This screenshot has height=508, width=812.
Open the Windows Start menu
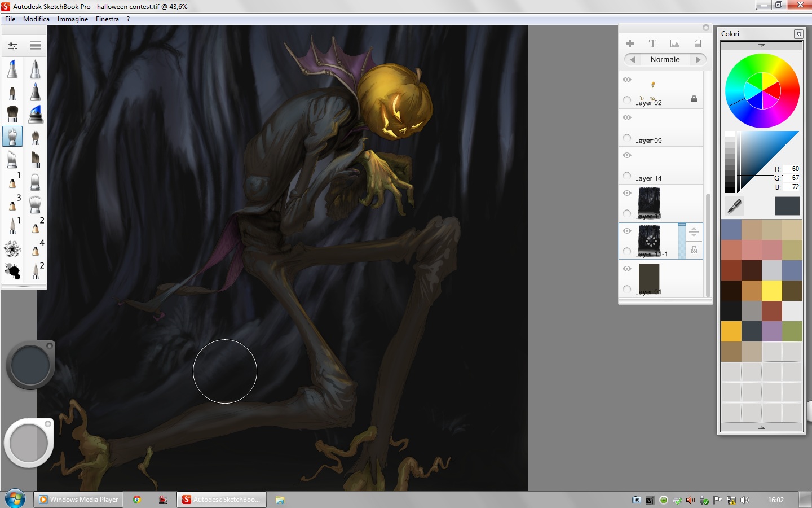coord(15,500)
